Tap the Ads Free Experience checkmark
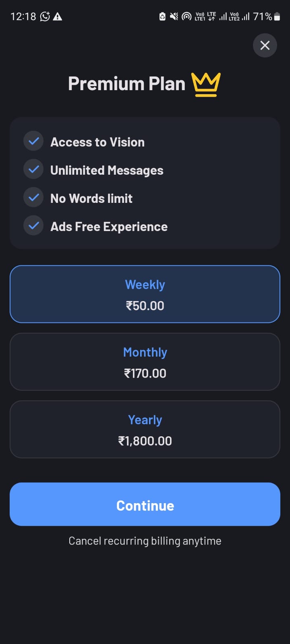Viewport: 290px width, 644px height. pos(33,226)
